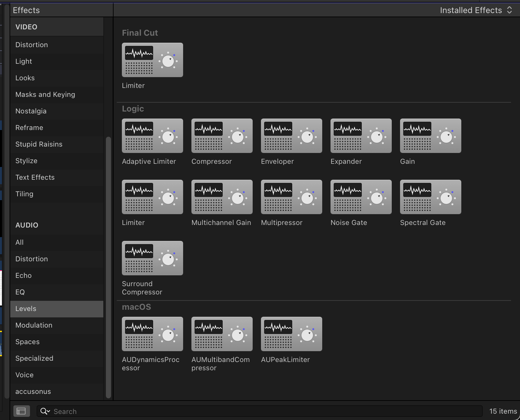Toggle the effects sidebar show/hide button
Screen dimensions: 520x420
21,411
